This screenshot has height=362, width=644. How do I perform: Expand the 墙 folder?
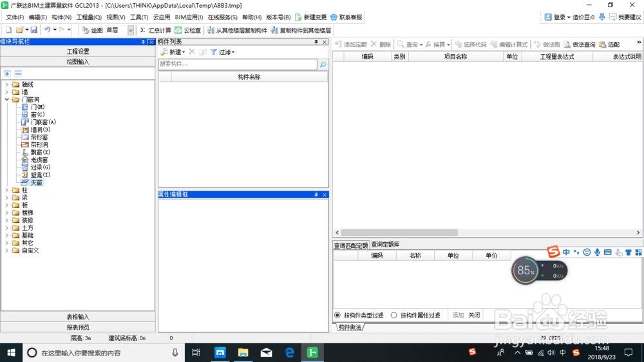pyautogui.click(x=6, y=92)
